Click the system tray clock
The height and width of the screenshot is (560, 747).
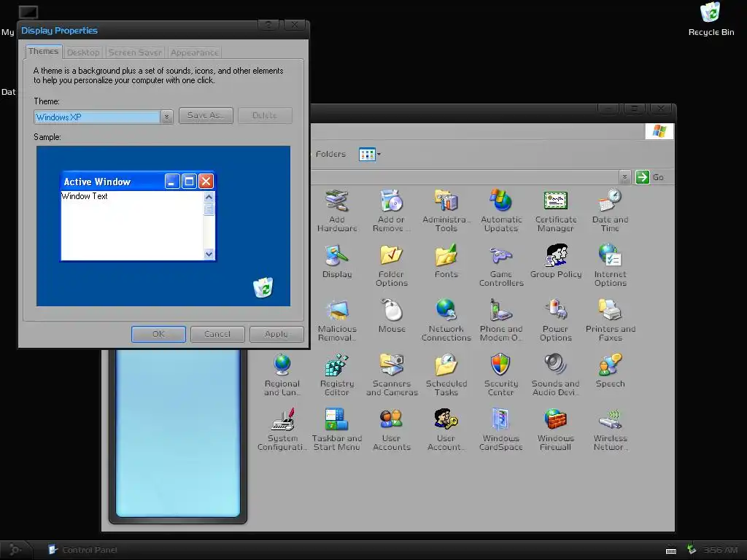point(720,550)
